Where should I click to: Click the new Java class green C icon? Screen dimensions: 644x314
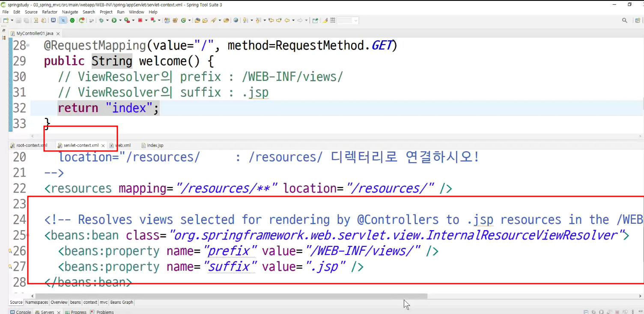[x=183, y=20]
